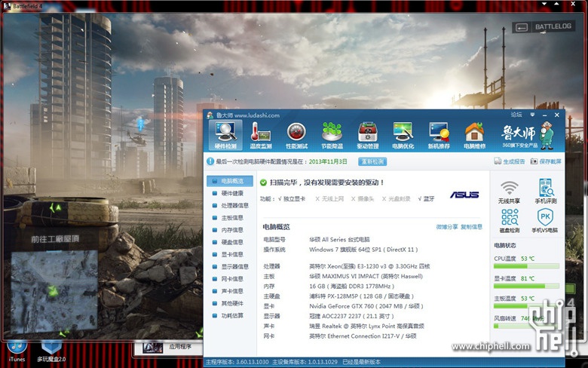Viewport: 588px width, 368px height.
Task: Click the 华硕 All Series 台式电脑 value
Action: pos(339,240)
